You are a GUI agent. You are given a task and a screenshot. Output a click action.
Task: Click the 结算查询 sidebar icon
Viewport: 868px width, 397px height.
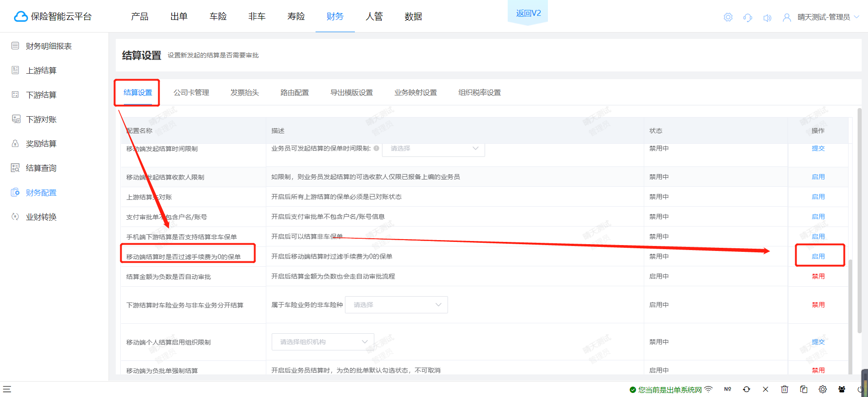pos(15,168)
